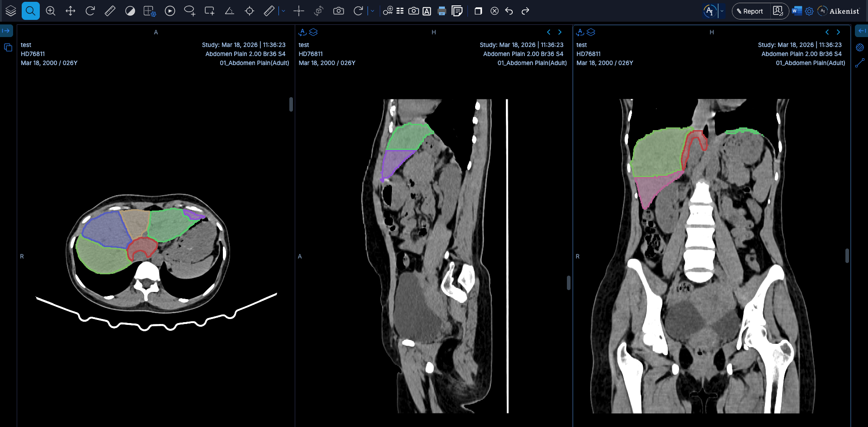Image resolution: width=868 pixels, height=427 pixels.
Task: Open the settings gear
Action: click(x=809, y=11)
